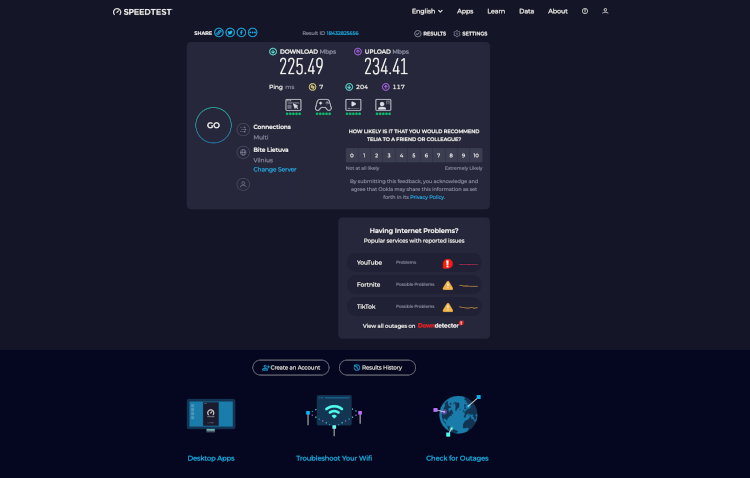Click the online gaming controller icon
The width and height of the screenshot is (750, 478).
point(323,105)
